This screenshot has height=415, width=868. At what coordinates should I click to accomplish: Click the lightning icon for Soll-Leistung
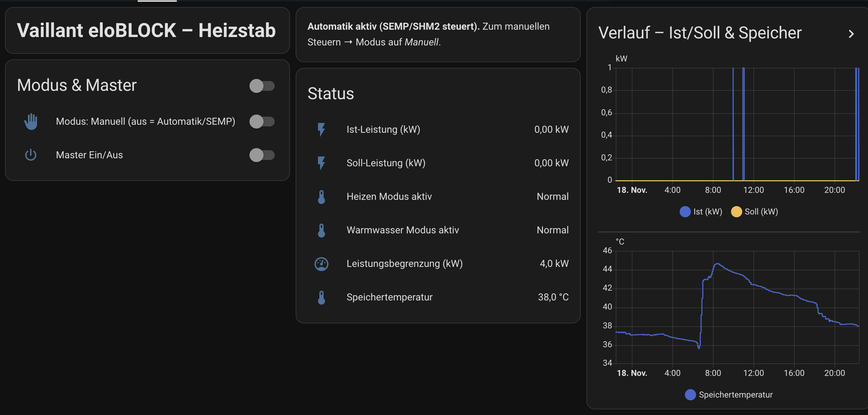(x=321, y=162)
